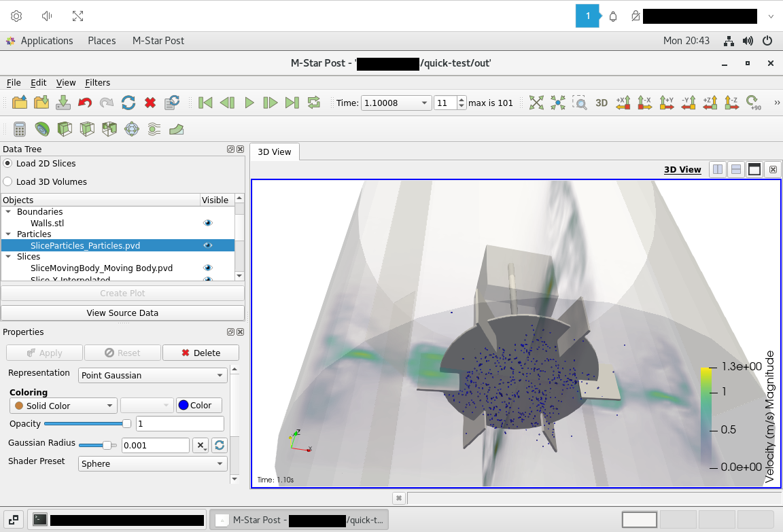
Task: Click the document-with-refresh-arrows toolbar icon
Action: (x=172, y=103)
